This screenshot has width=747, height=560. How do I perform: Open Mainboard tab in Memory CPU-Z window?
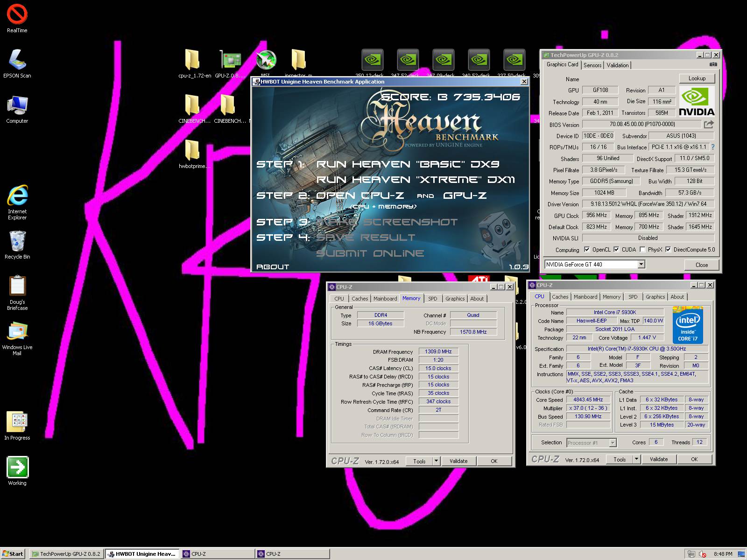[x=385, y=299]
